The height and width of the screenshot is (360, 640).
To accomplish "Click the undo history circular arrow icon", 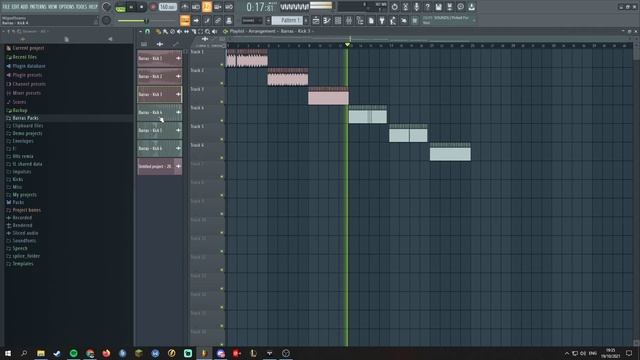I will [x=394, y=7].
